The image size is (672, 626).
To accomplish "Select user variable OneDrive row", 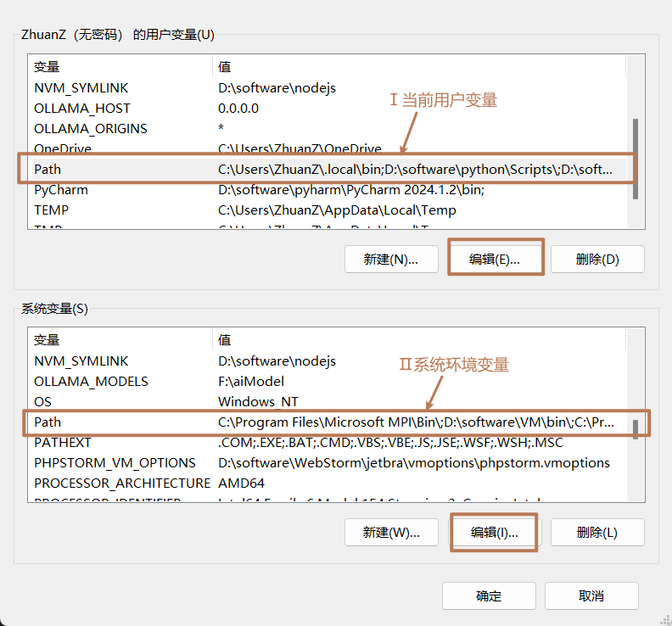I will pyautogui.click(x=329, y=148).
